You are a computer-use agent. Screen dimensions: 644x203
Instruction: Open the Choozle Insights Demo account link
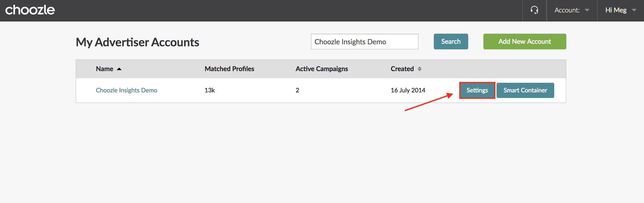tap(126, 90)
